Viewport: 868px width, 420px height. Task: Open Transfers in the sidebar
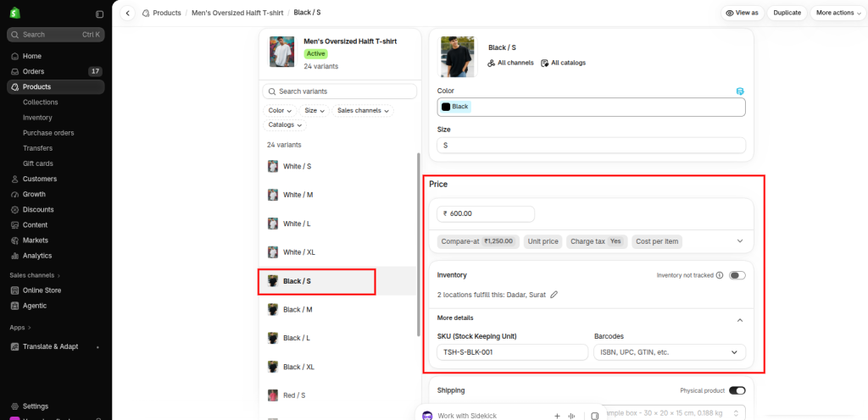click(37, 149)
